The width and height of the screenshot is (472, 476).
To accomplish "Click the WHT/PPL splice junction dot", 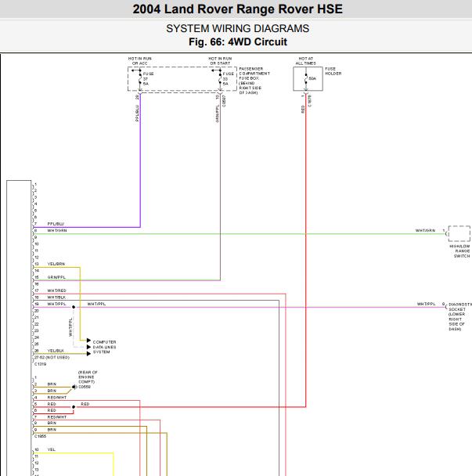I will (x=74, y=307).
